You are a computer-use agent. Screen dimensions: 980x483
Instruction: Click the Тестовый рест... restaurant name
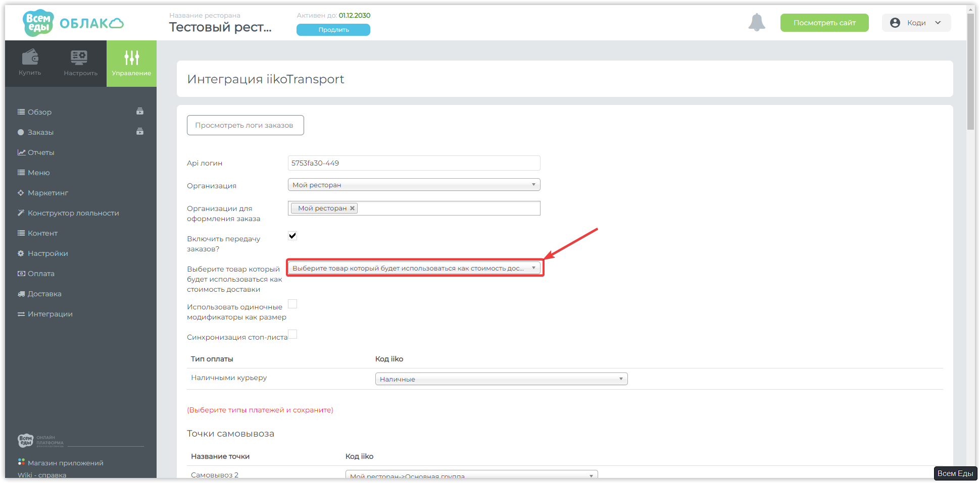click(x=220, y=27)
